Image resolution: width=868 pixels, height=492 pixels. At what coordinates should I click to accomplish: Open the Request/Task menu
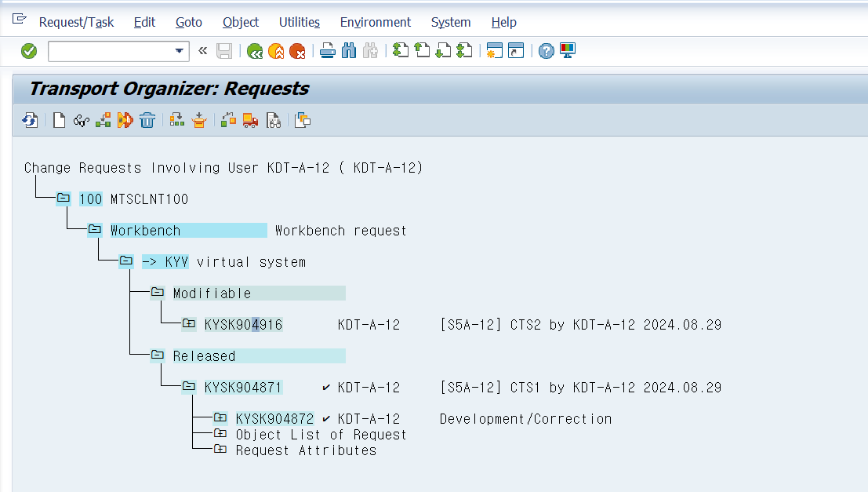pos(76,22)
